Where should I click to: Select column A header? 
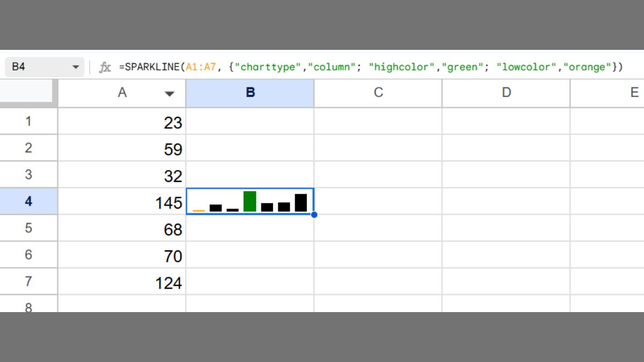pos(122,93)
